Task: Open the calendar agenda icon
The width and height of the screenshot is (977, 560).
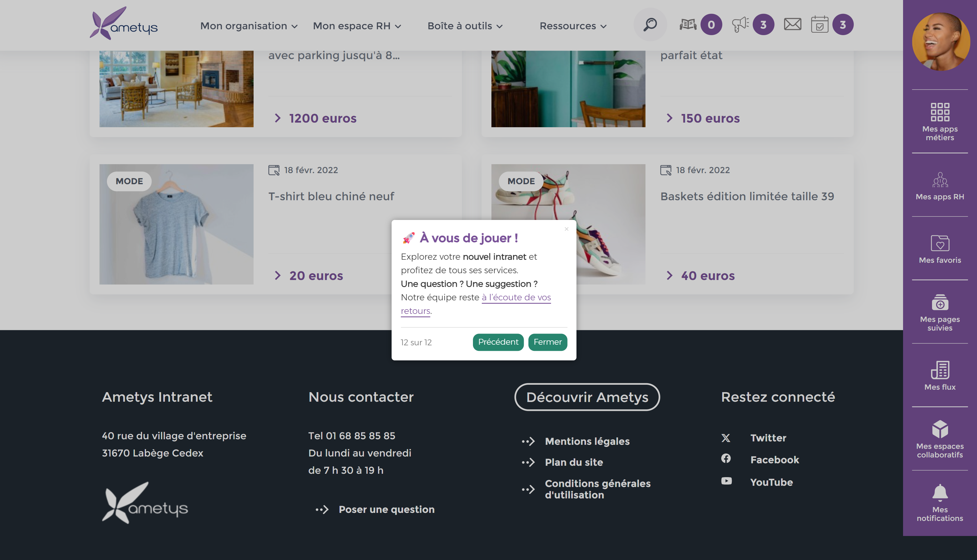Action: coord(819,25)
